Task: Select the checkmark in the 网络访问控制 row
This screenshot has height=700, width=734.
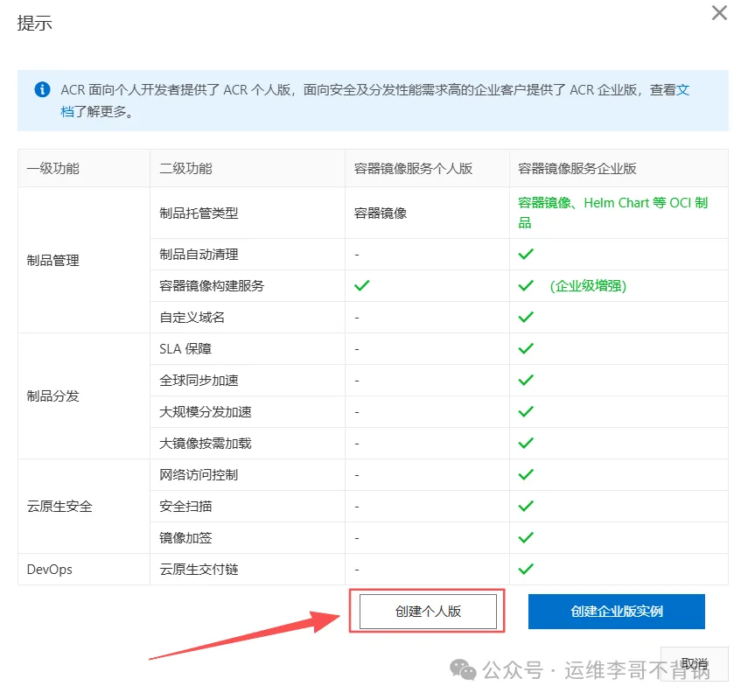Action: click(x=526, y=474)
